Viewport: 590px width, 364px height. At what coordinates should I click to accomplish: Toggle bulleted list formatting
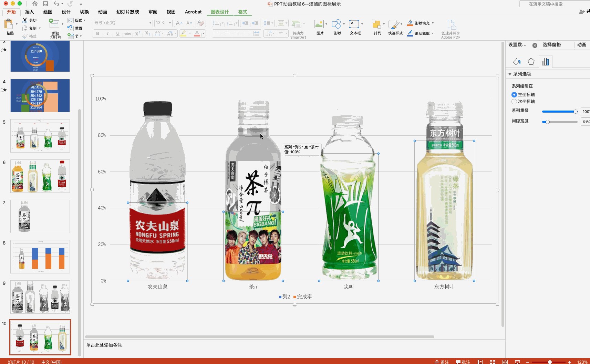[x=216, y=23]
